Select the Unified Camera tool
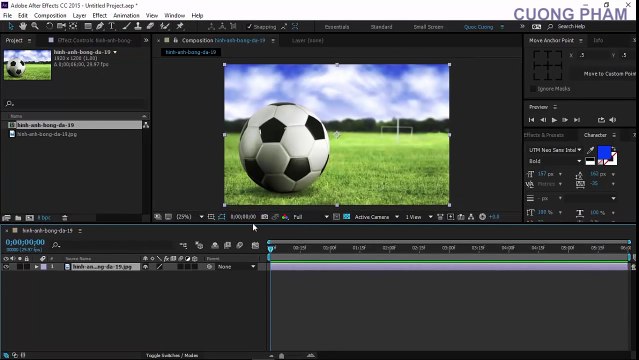Screen dimensions: 639x360 (x=61, y=26)
